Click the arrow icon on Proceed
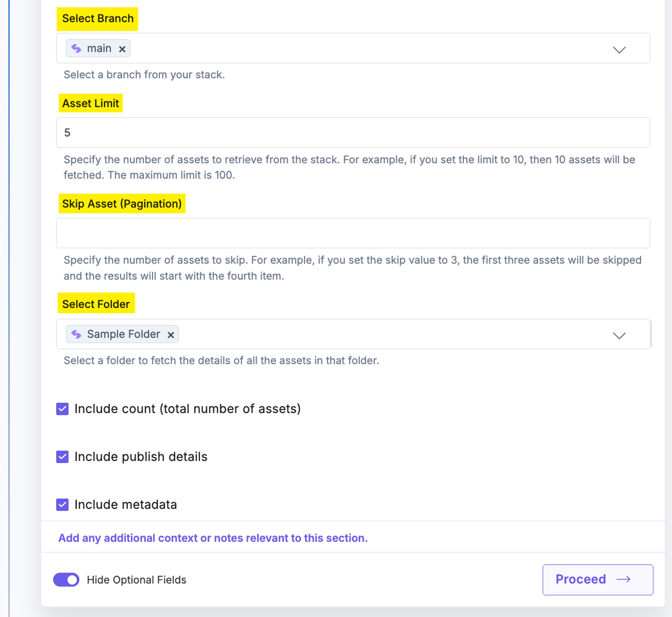 point(623,579)
